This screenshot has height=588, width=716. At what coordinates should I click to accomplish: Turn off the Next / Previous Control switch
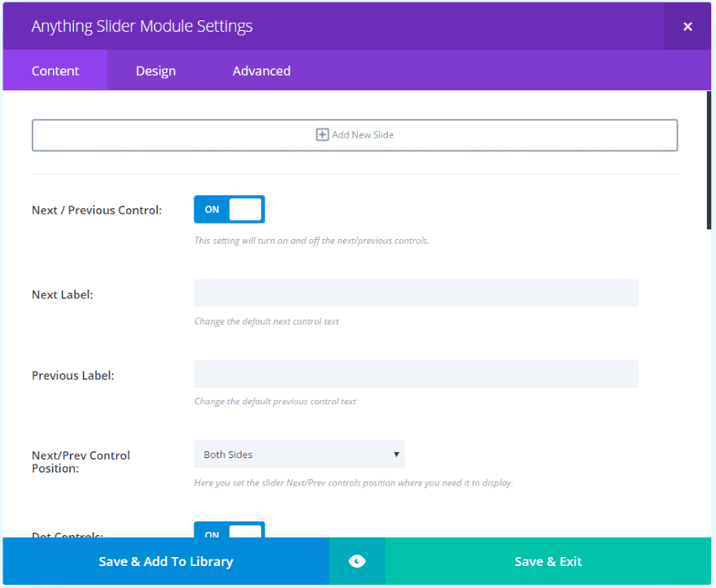pyautogui.click(x=229, y=209)
